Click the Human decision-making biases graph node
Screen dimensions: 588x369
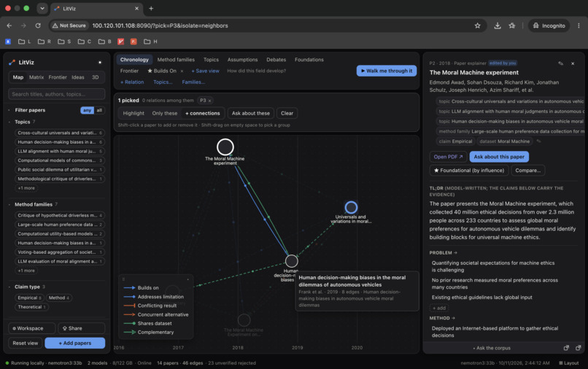[x=291, y=261]
